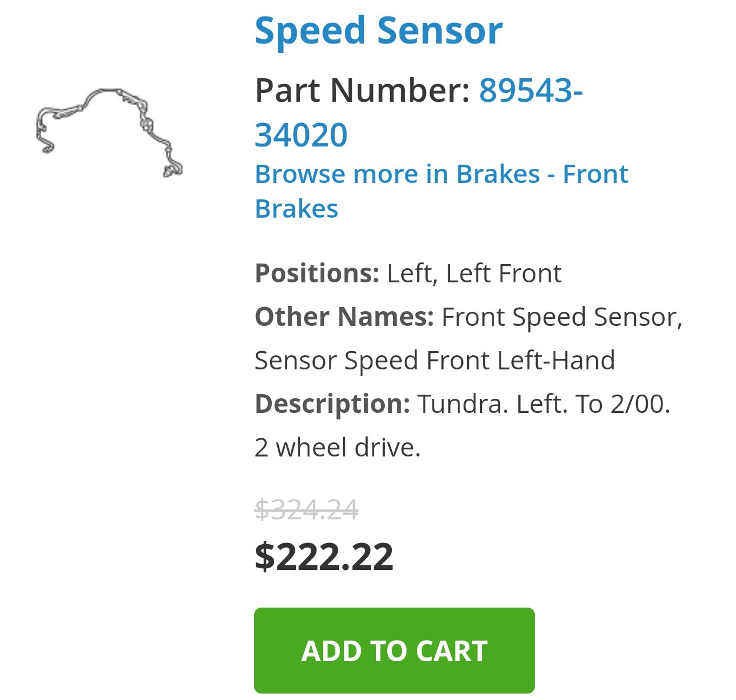Image resolution: width=736 pixels, height=700 pixels.
Task: Select the $222.22 sale price
Action: click(324, 556)
